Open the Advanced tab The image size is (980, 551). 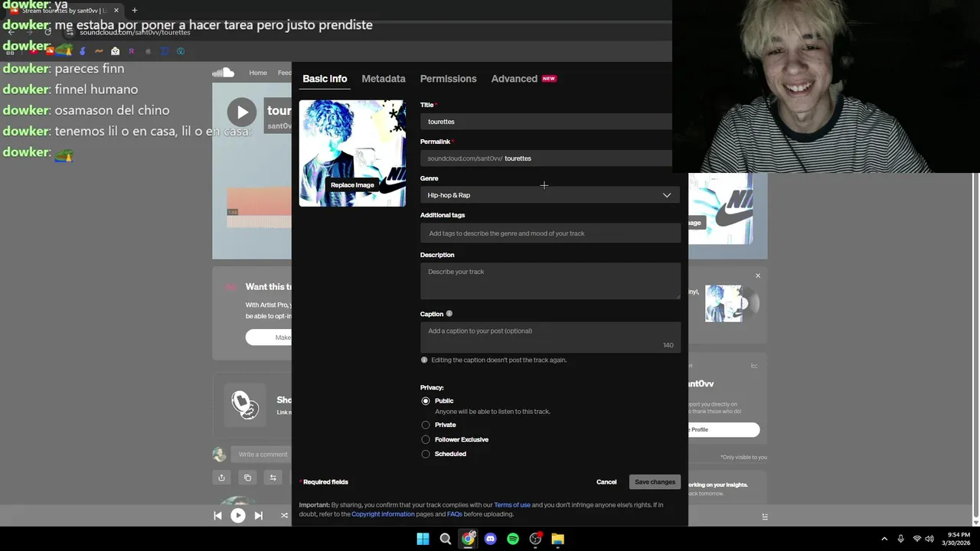pyautogui.click(x=514, y=79)
